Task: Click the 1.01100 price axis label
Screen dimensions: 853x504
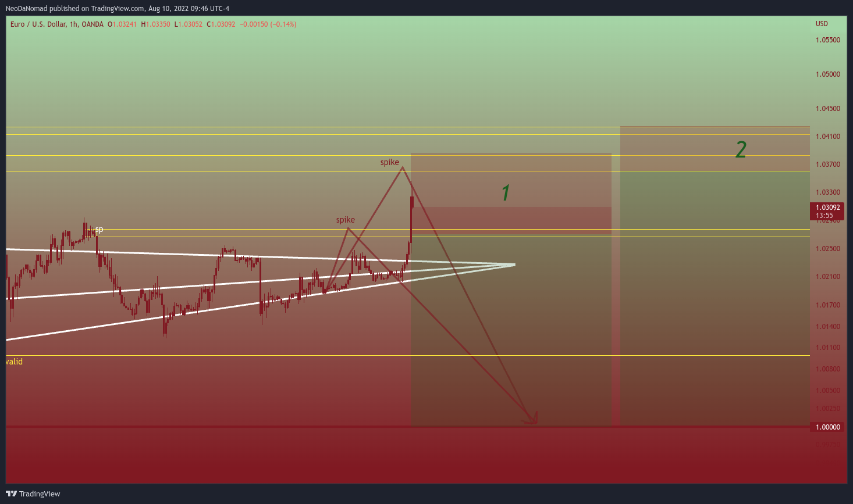Action: [828, 348]
